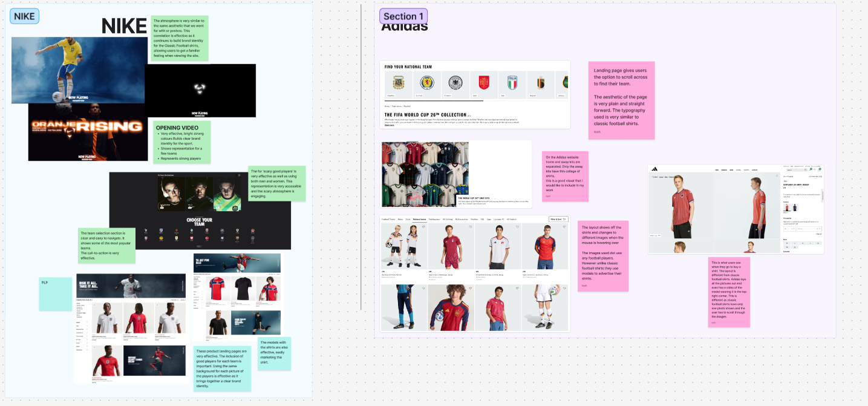This screenshot has height=406, width=868.
Task: Select the Oranje Rising screenshot
Action: coord(88,132)
